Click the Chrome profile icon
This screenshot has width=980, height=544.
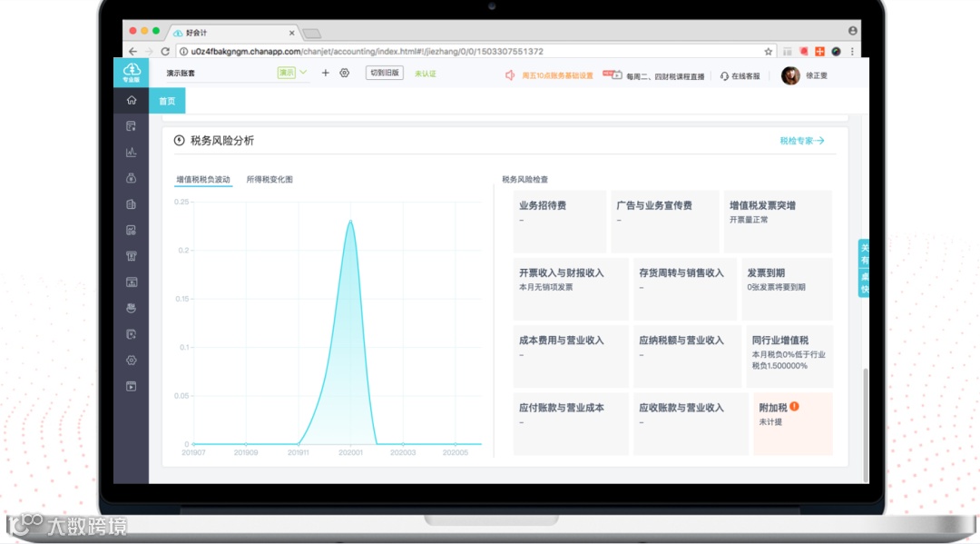coord(852,31)
